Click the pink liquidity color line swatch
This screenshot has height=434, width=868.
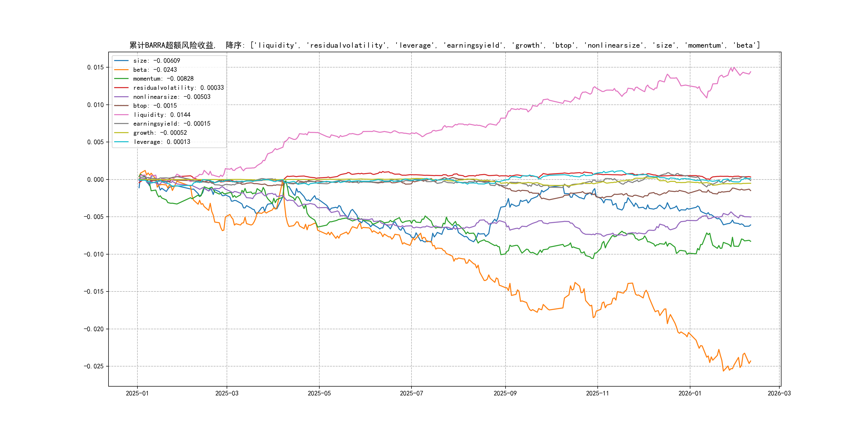coord(121,115)
